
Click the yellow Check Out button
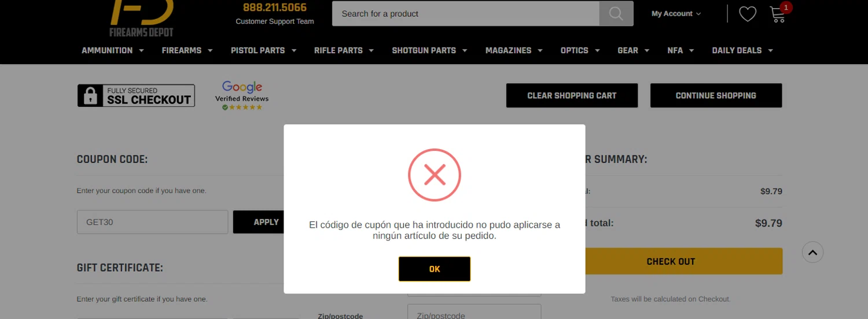[671, 261]
